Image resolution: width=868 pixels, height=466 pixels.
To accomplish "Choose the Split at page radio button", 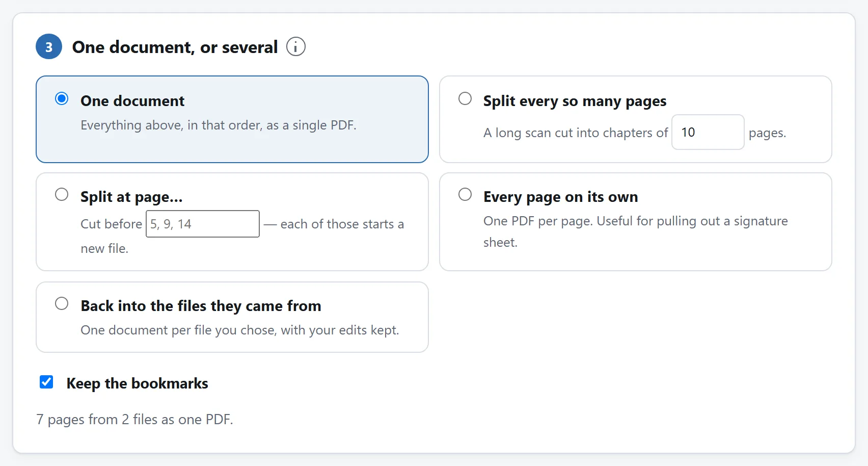I will (x=62, y=194).
